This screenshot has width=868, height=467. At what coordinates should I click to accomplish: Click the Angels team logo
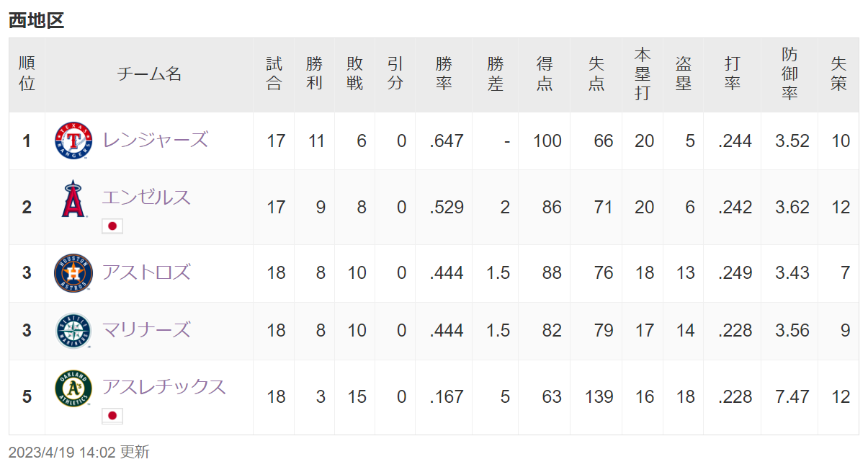pyautogui.click(x=73, y=200)
